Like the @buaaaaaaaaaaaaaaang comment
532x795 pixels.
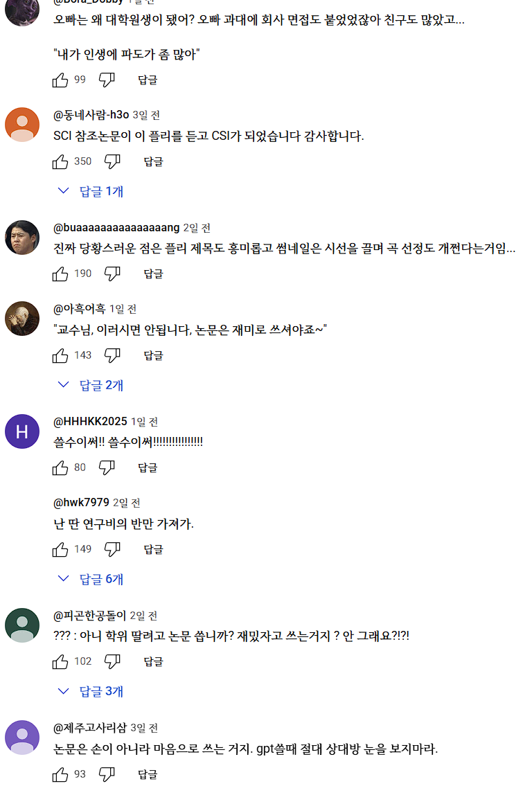[x=60, y=274]
